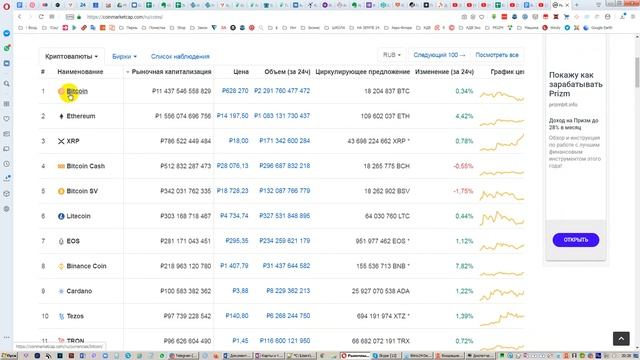Click the Ethereum logo icon
Viewport: 640px width, 360px height.
[61, 116]
